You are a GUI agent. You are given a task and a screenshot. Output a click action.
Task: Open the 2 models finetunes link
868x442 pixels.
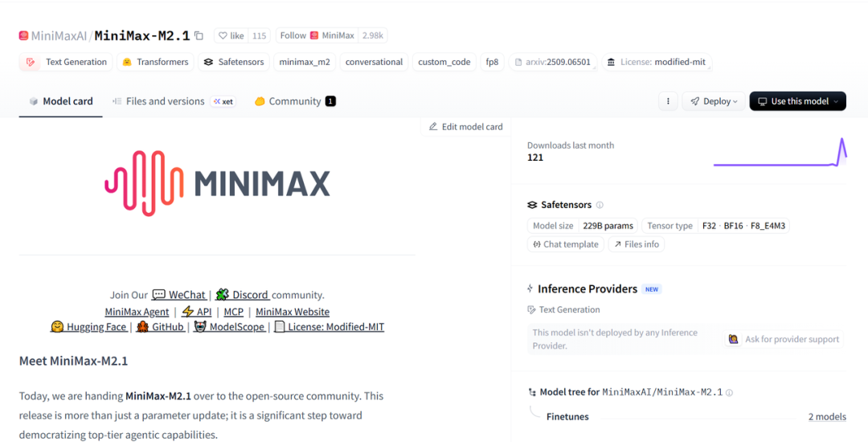827,416
